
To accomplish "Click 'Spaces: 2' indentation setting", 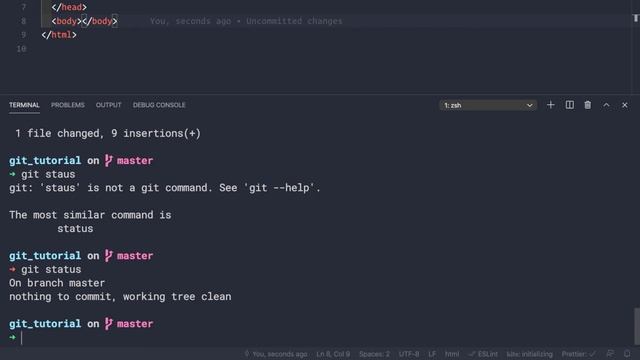I will coord(374,354).
